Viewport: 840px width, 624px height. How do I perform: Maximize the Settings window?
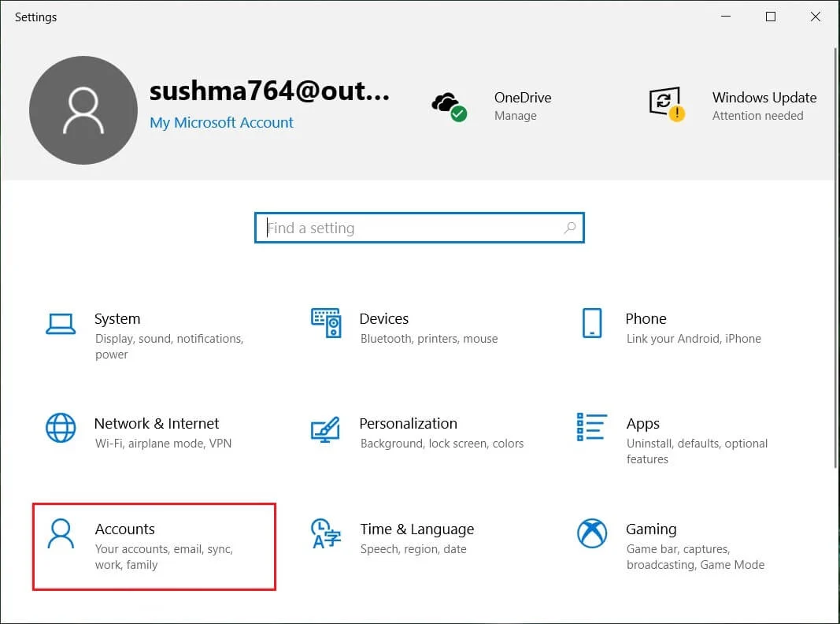click(771, 17)
